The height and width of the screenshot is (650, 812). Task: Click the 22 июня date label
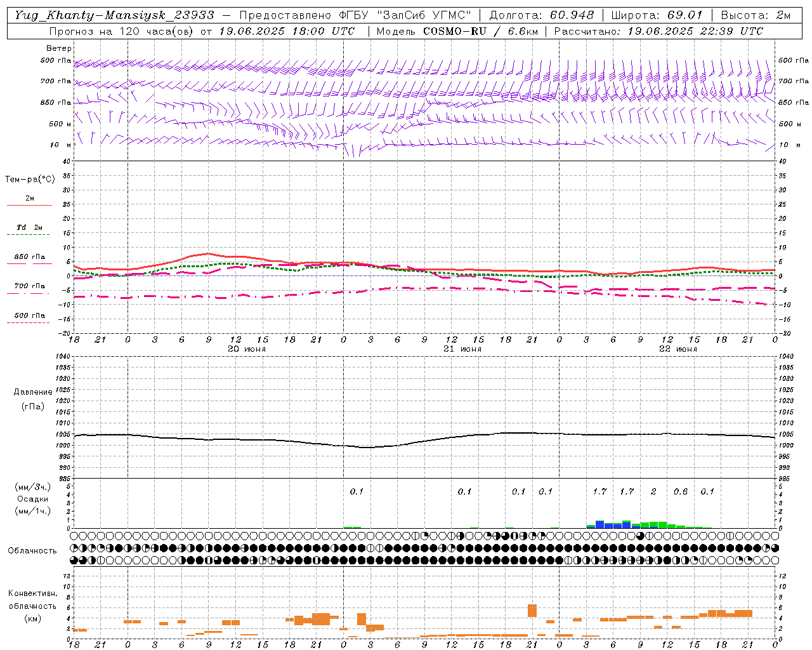click(678, 349)
